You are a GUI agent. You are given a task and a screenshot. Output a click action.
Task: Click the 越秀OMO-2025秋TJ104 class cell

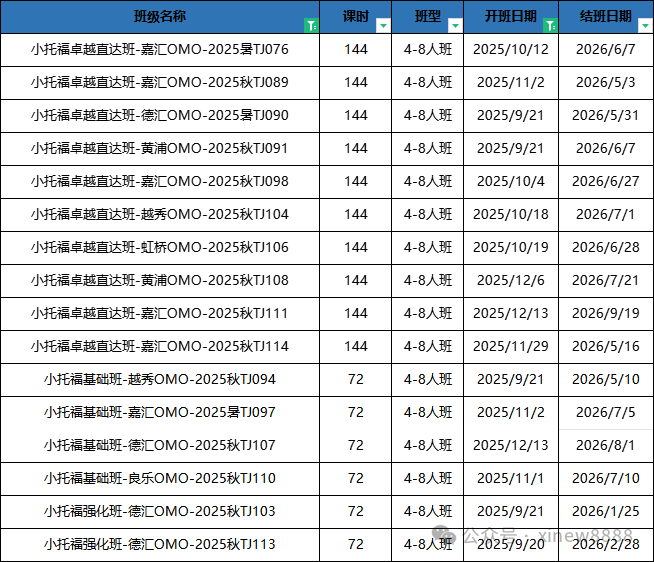(x=160, y=214)
